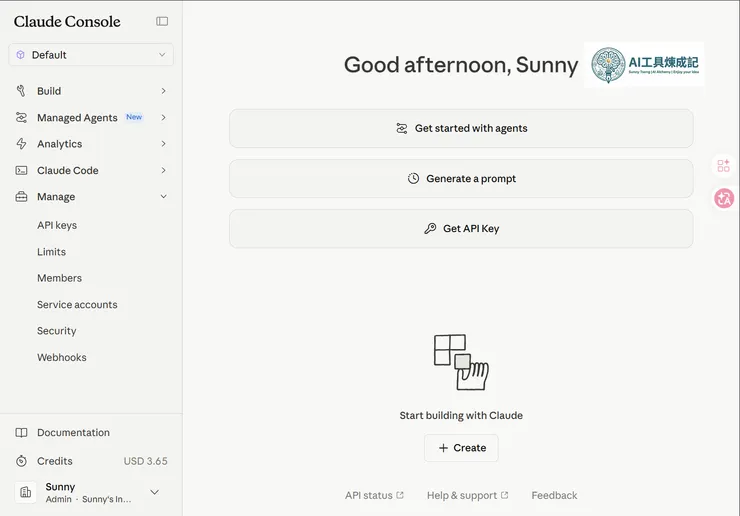Image resolution: width=740 pixels, height=516 pixels.
Task: Click the Build wrench icon
Action: tap(21, 91)
